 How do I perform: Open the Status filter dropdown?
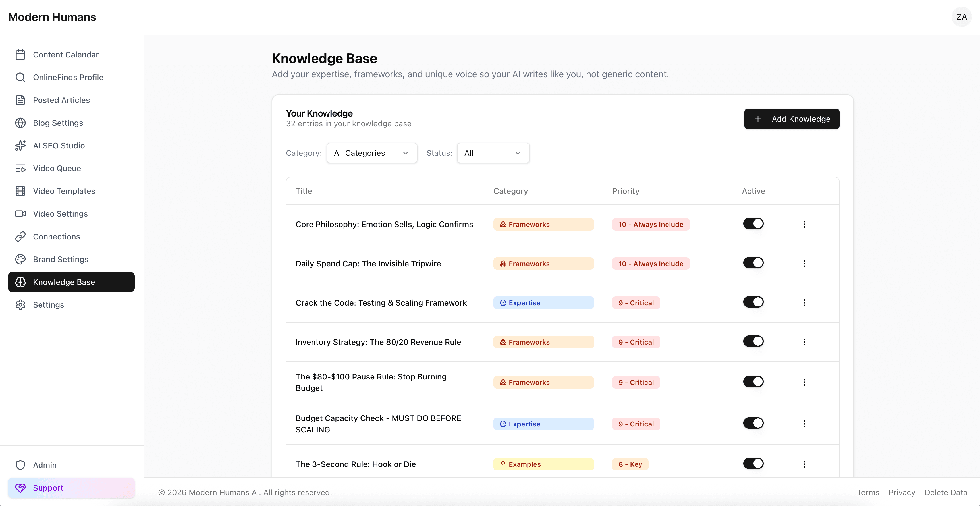tap(493, 153)
